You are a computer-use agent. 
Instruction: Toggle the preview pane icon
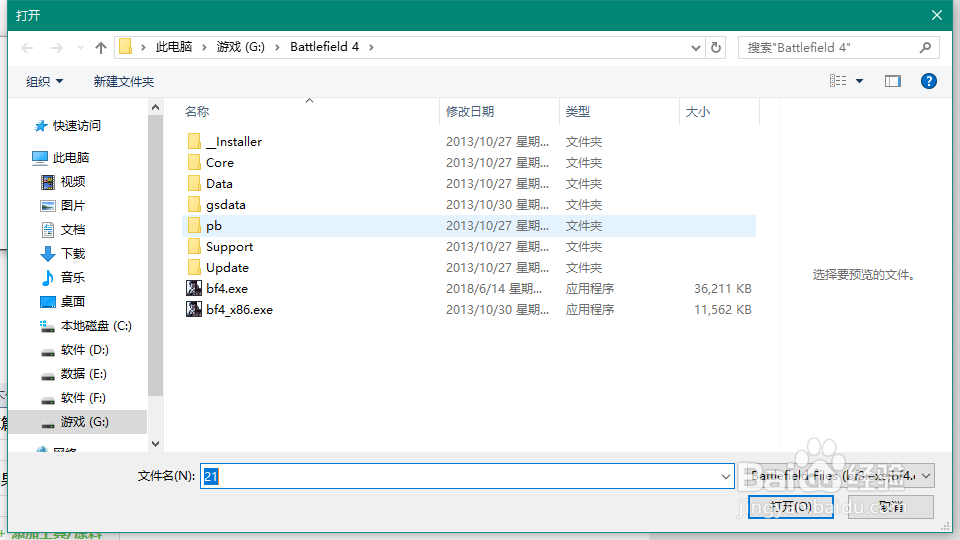(893, 81)
